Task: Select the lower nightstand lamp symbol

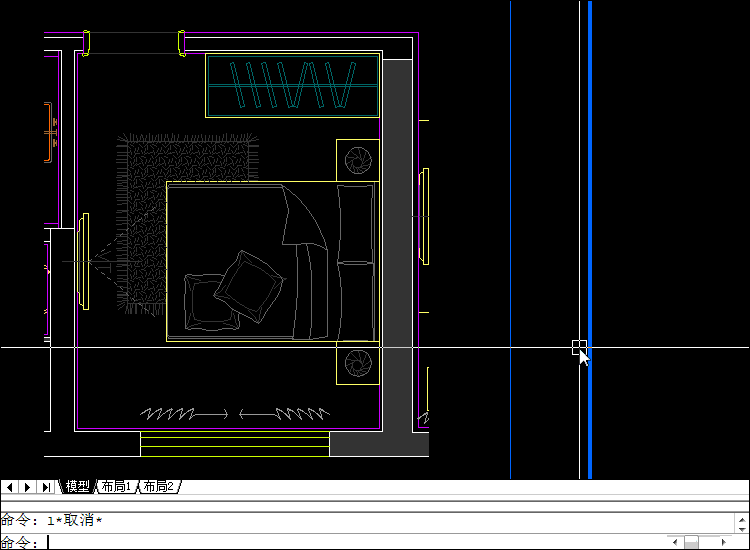Action: 357,362
